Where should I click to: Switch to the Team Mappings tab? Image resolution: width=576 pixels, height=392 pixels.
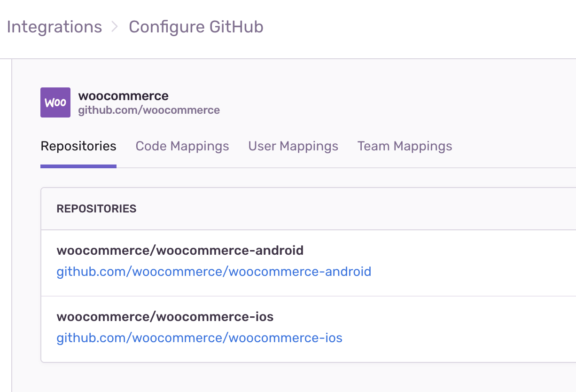(405, 146)
